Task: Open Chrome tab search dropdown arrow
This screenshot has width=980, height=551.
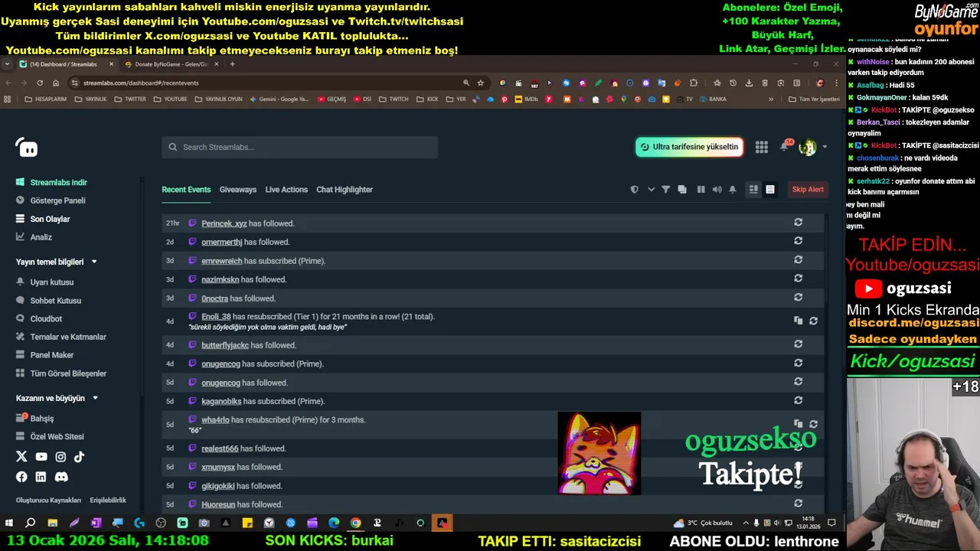Action: 7,64
